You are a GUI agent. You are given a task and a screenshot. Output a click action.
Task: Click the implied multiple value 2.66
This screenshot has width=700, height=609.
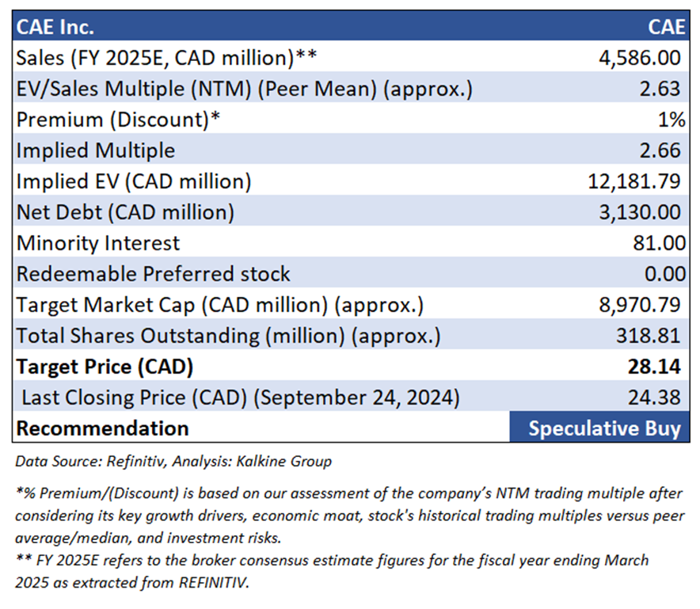(660, 150)
